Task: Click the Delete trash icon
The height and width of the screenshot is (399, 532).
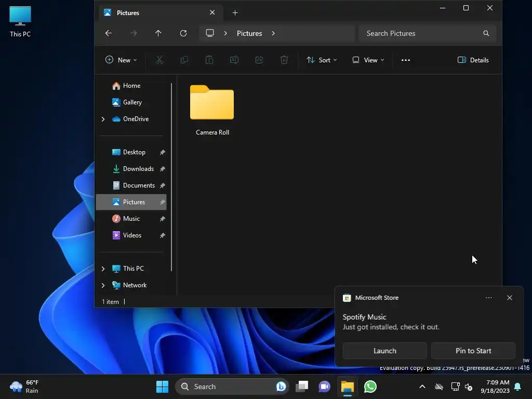Action: 284,60
